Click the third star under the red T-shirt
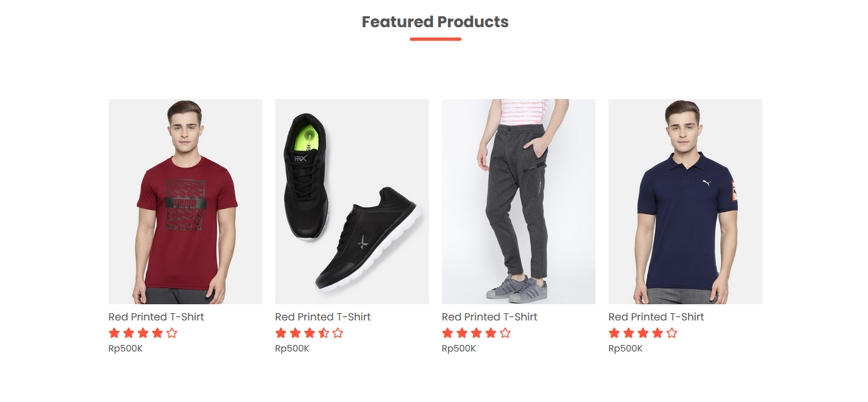This screenshot has width=868, height=402. (143, 333)
